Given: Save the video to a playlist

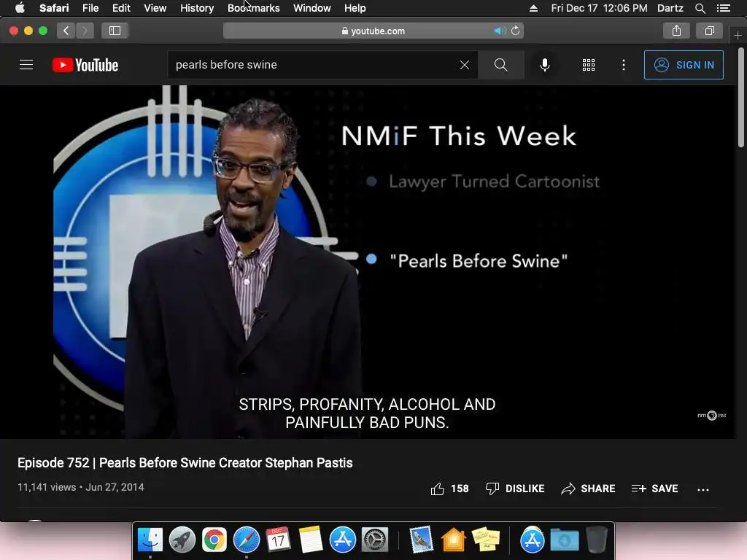Looking at the screenshot, I should tap(654, 489).
